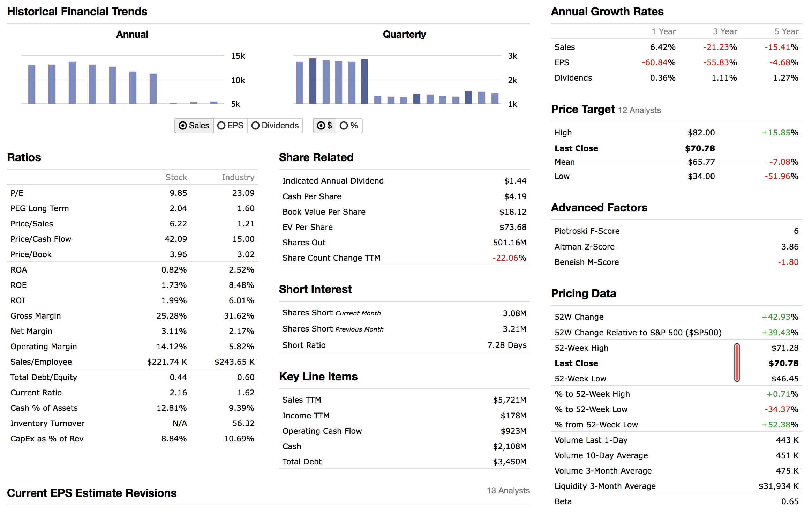Click the 5 Year column header
The height and width of the screenshot is (513, 812).
coord(786,31)
